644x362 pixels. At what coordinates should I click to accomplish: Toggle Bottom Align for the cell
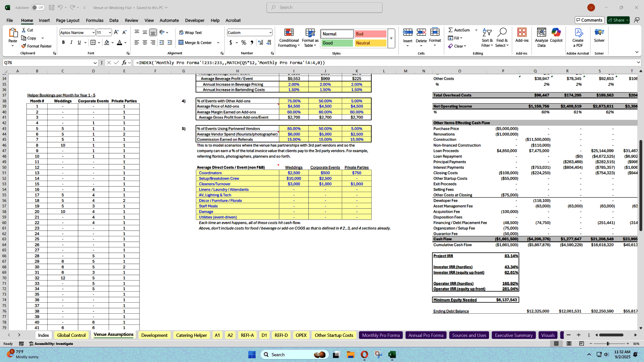coord(153,33)
